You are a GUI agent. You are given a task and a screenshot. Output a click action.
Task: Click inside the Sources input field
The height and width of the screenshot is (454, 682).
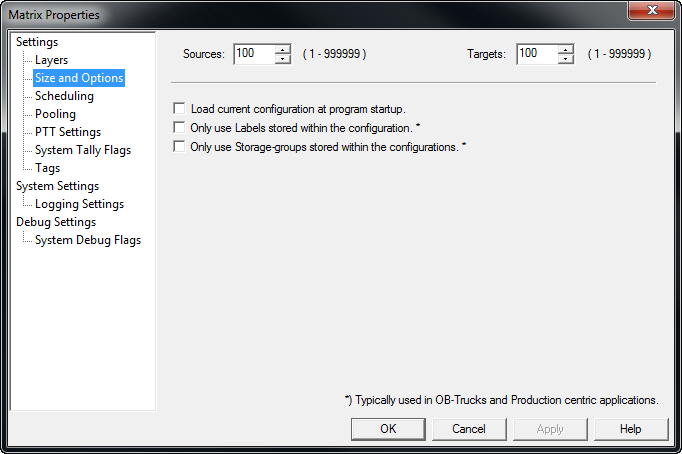coord(254,54)
